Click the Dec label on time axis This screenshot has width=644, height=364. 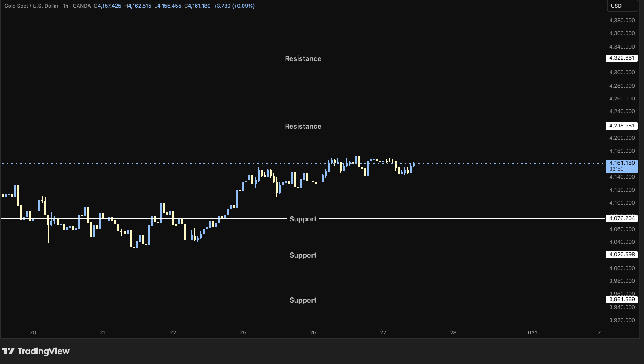[x=532, y=333]
